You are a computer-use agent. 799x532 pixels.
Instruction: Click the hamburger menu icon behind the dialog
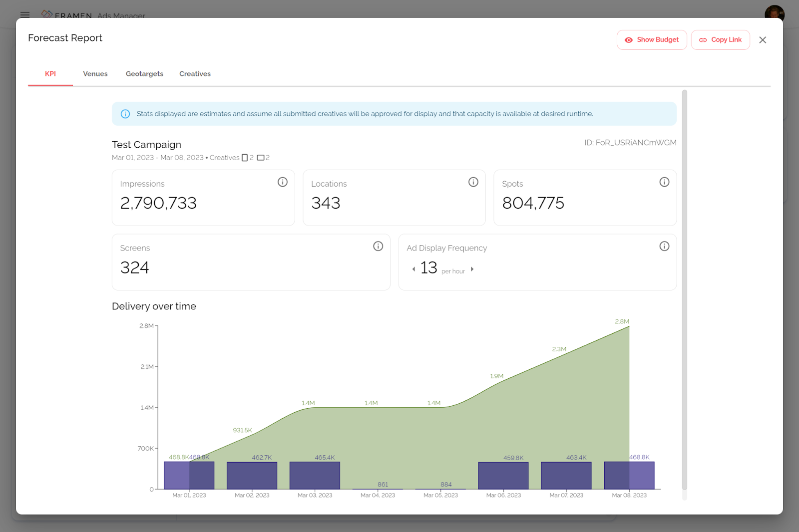(x=25, y=14)
